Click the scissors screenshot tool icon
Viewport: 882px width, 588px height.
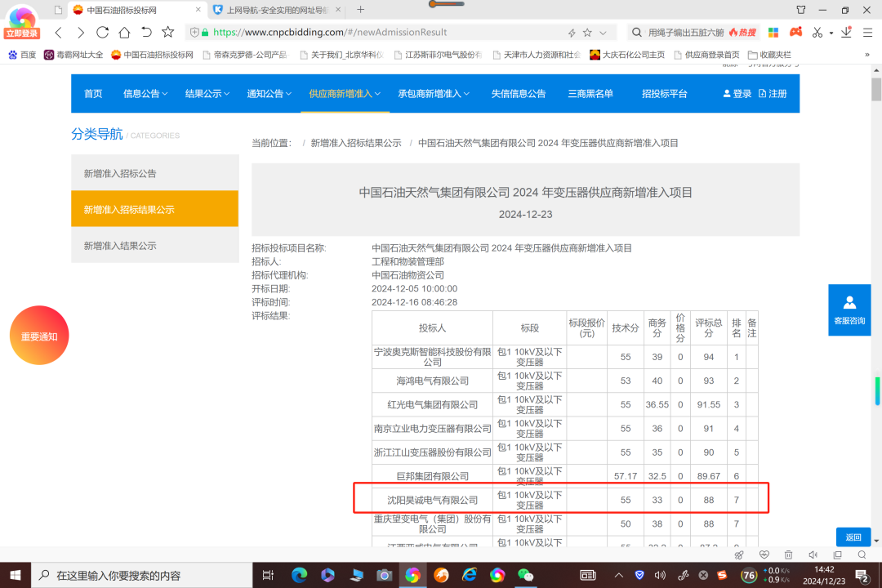[x=817, y=33]
